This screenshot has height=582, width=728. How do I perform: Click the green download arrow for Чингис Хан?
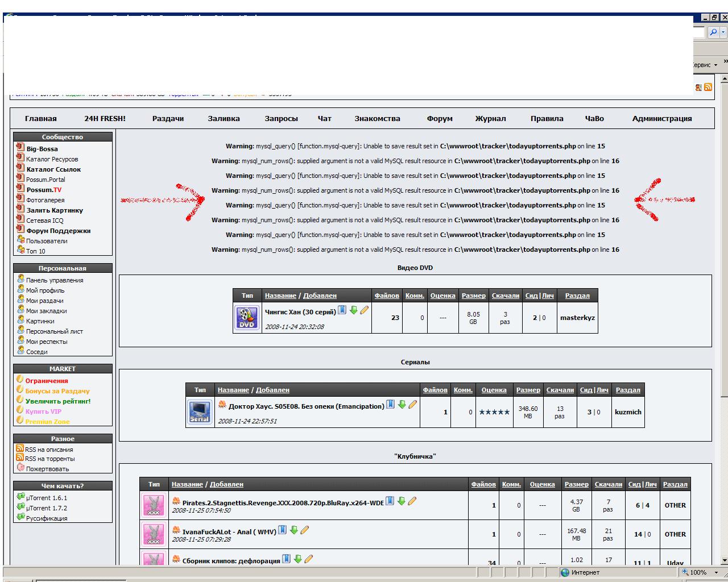coord(353,310)
